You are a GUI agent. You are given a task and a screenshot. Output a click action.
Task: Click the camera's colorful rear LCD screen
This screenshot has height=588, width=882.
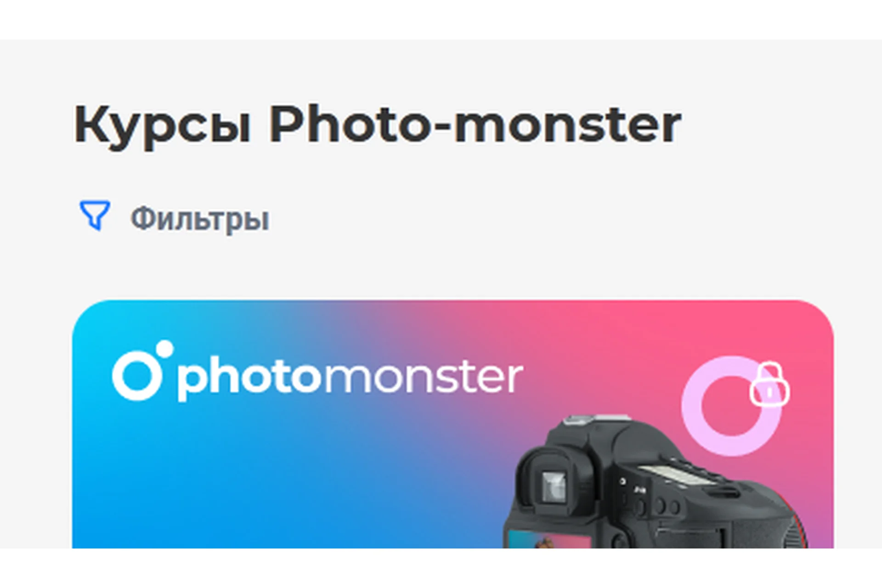click(x=549, y=539)
